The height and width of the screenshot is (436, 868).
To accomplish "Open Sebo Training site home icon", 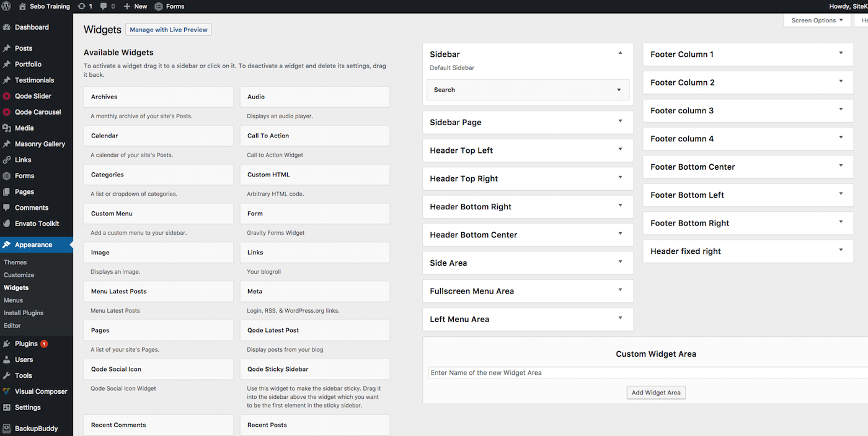I will pyautogui.click(x=23, y=6).
